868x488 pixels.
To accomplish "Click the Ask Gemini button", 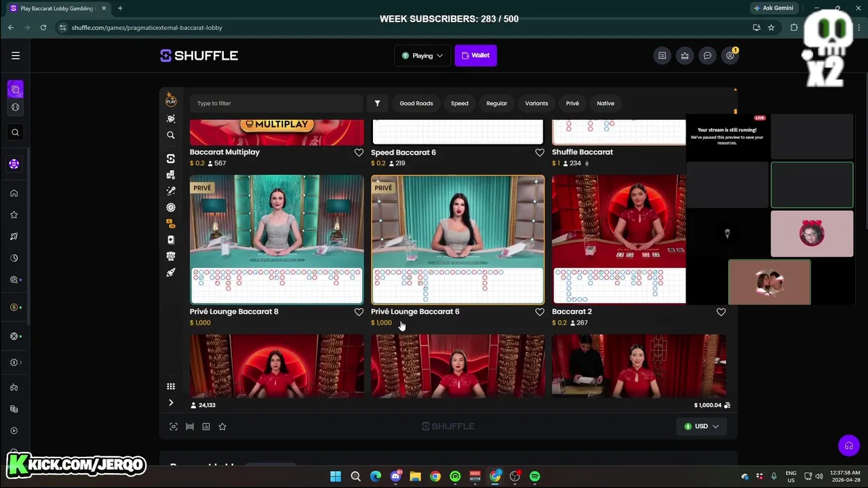I will pos(773,8).
